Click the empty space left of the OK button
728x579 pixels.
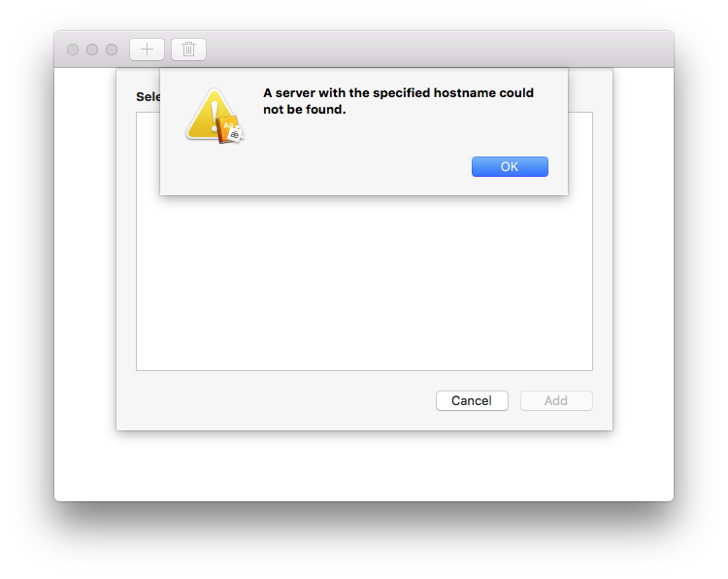(x=315, y=166)
